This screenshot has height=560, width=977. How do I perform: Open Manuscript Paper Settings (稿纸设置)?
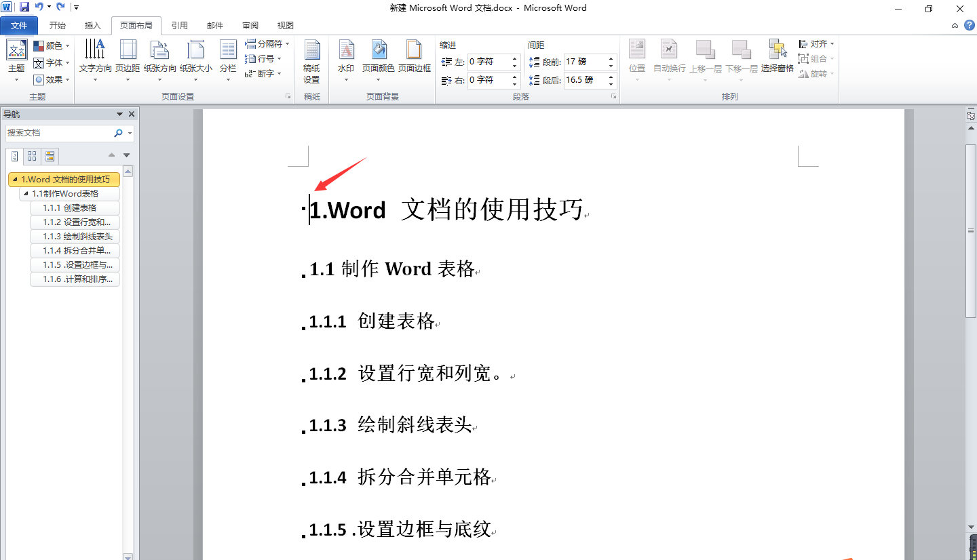click(x=312, y=61)
